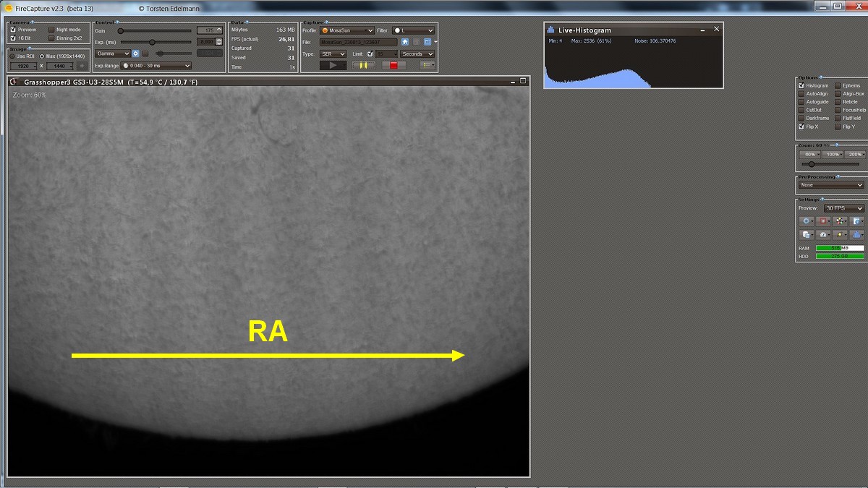Click the Gain value 175 field
This screenshot has height=488, width=868.
point(210,30)
